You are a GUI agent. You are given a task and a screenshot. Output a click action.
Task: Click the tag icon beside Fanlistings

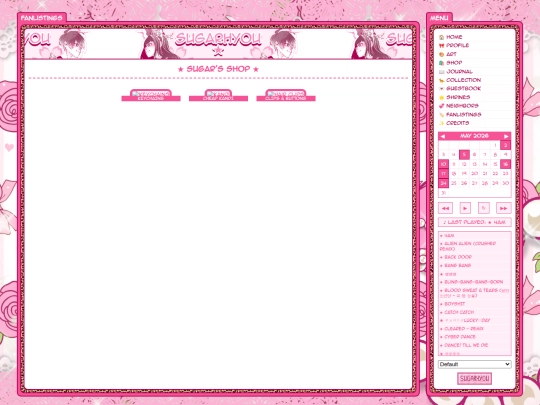pos(442,115)
